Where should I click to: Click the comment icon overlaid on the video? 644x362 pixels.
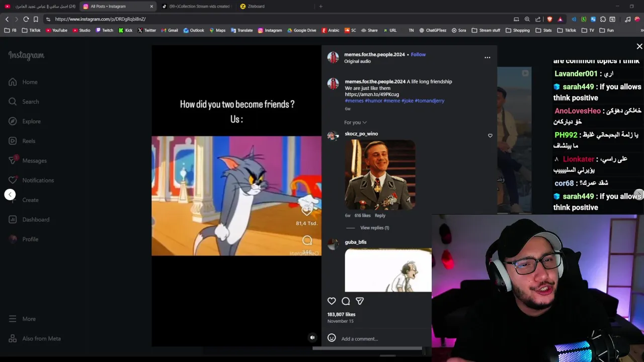point(307,241)
